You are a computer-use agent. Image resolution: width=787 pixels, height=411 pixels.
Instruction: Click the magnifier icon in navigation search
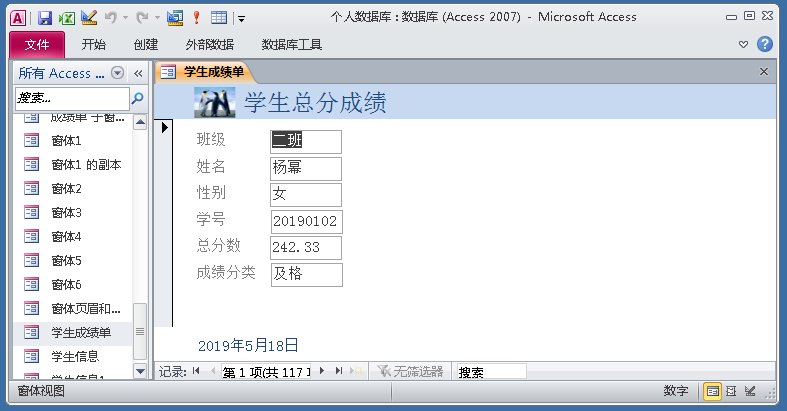coord(138,98)
